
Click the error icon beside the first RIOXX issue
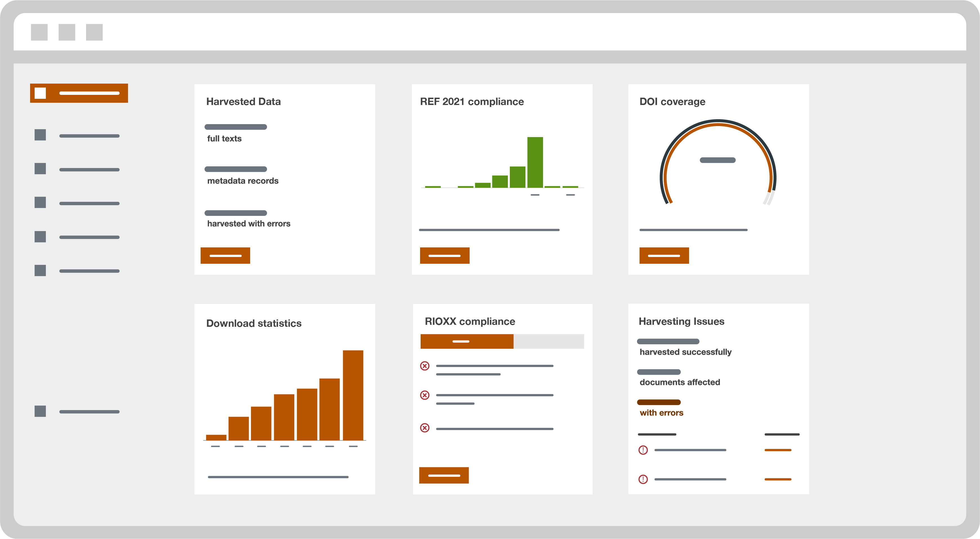tap(425, 366)
